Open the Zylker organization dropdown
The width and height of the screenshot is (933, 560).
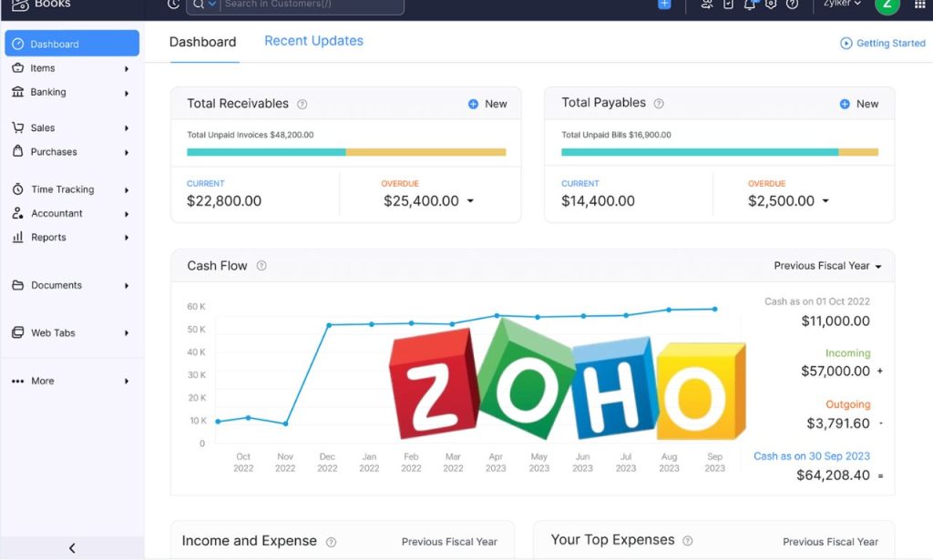[x=842, y=4]
